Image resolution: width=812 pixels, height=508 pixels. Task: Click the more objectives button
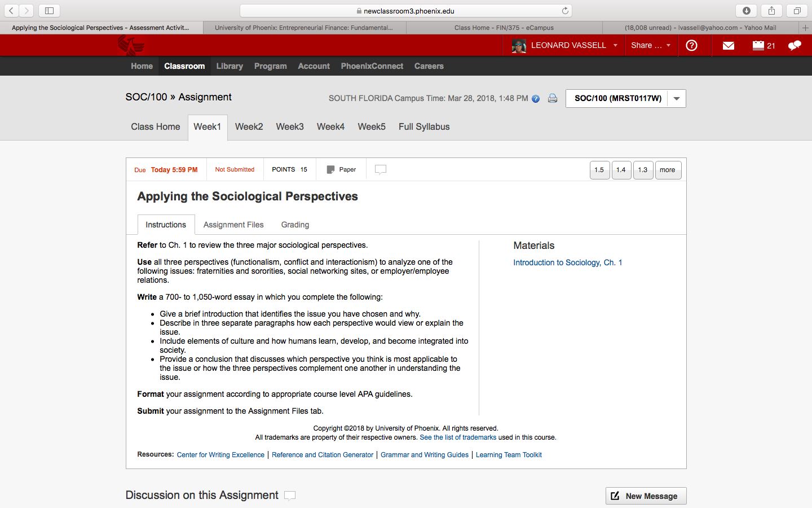(668, 170)
